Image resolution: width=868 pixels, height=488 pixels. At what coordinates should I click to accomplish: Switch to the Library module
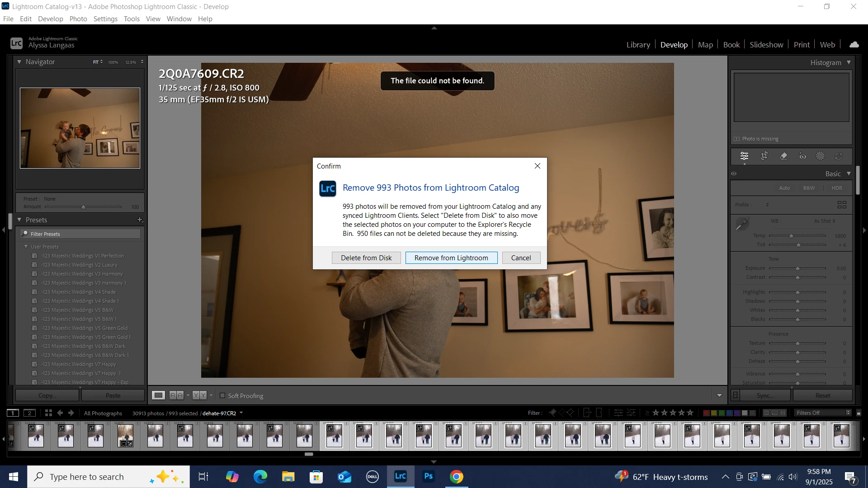638,45
